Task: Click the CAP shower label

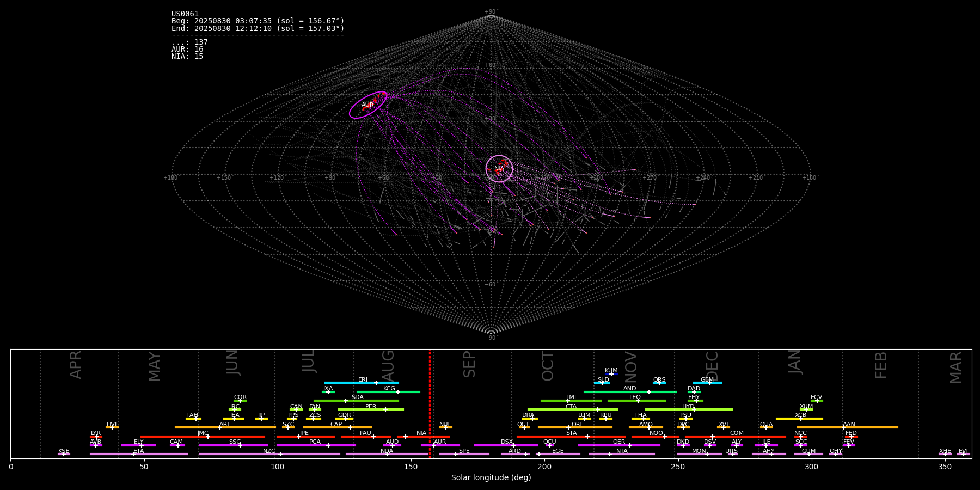Action: coord(336,425)
